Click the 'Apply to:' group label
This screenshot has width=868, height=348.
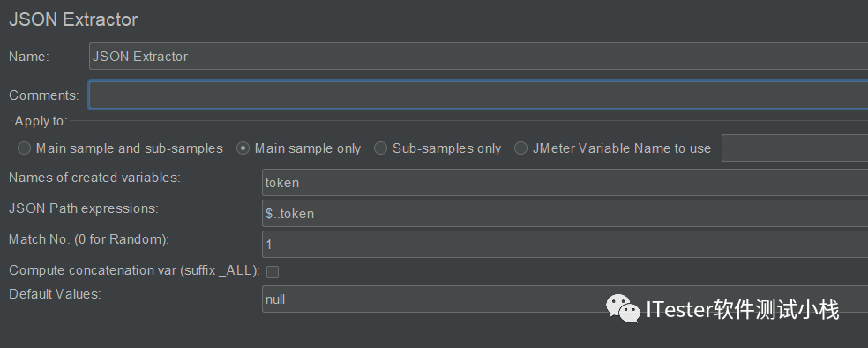point(41,121)
